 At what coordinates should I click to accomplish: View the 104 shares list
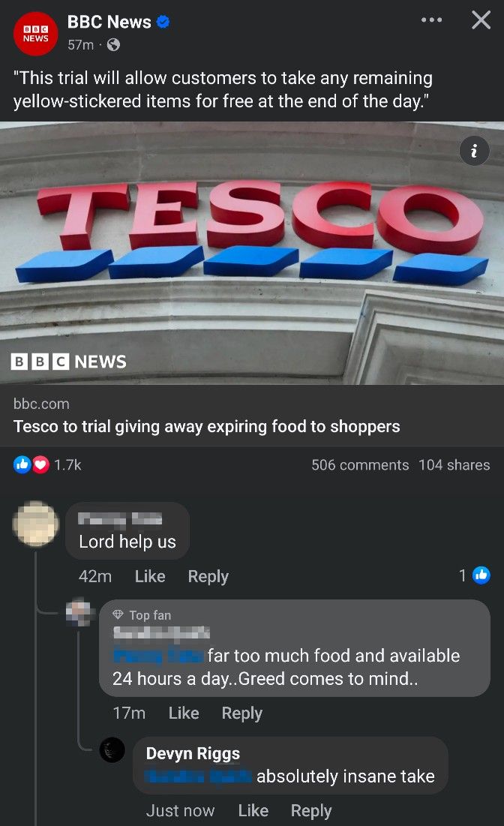tap(454, 464)
